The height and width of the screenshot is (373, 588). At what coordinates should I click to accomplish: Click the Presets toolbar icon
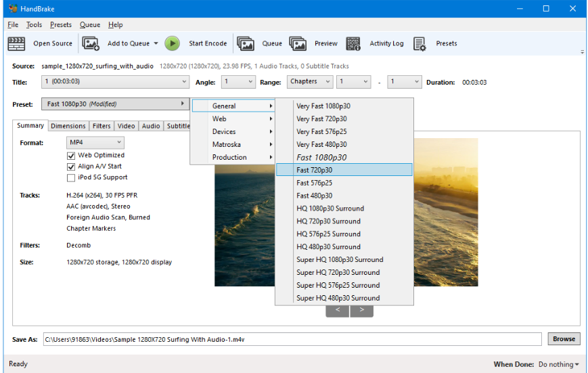point(420,43)
